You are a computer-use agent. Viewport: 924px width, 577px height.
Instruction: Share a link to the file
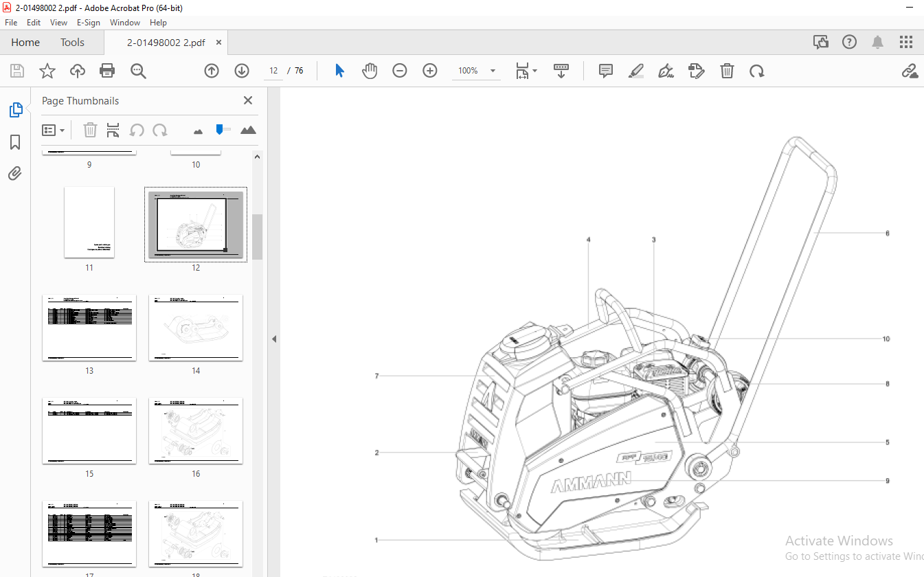pos(910,71)
